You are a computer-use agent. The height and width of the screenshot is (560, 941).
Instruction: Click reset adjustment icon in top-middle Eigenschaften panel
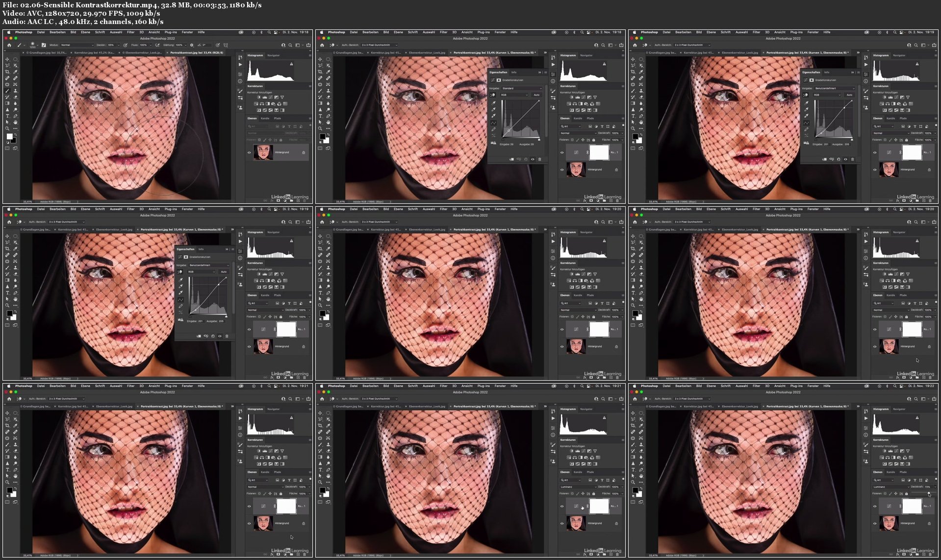(526, 159)
